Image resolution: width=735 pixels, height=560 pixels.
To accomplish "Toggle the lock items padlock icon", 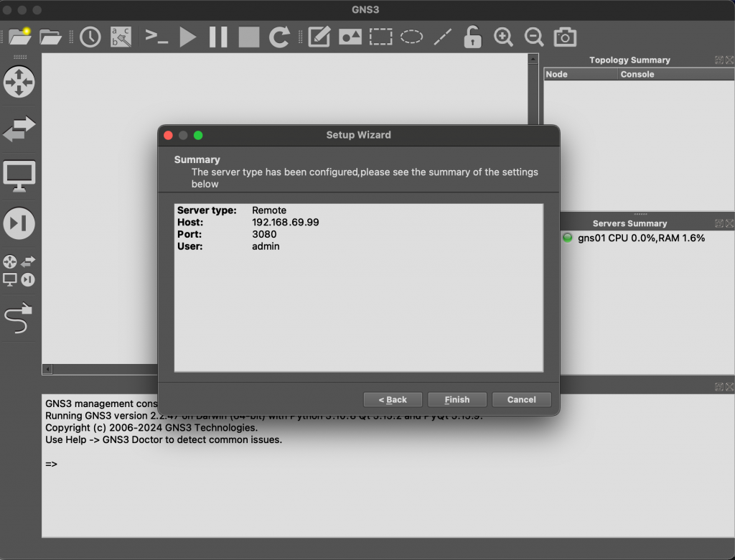I will tap(472, 37).
